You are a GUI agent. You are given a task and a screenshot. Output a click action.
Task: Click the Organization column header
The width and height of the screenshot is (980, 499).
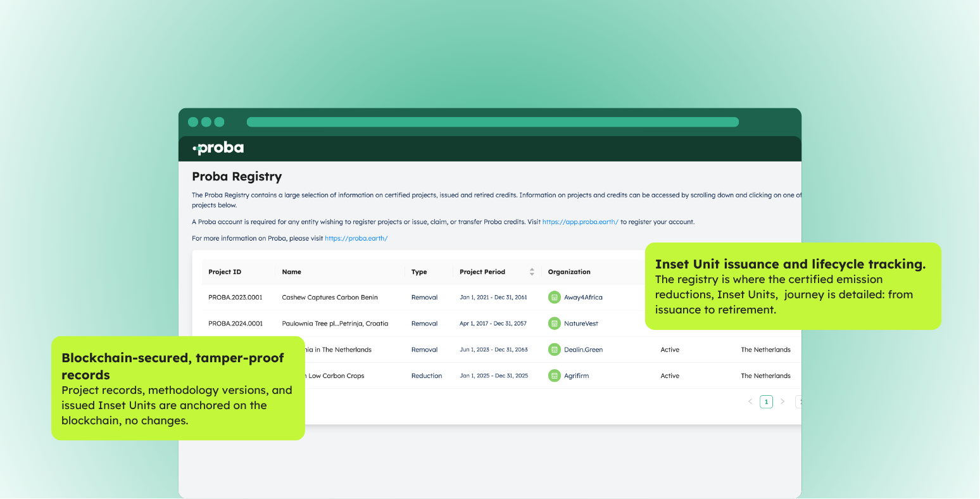[569, 272]
